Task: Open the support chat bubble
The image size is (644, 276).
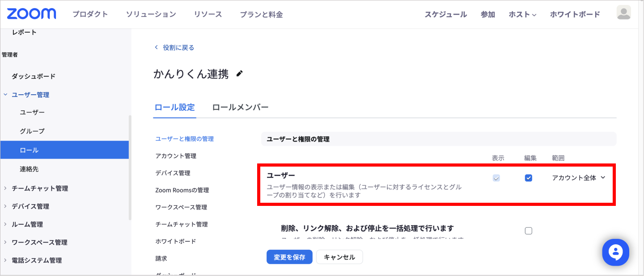Action: (x=615, y=252)
